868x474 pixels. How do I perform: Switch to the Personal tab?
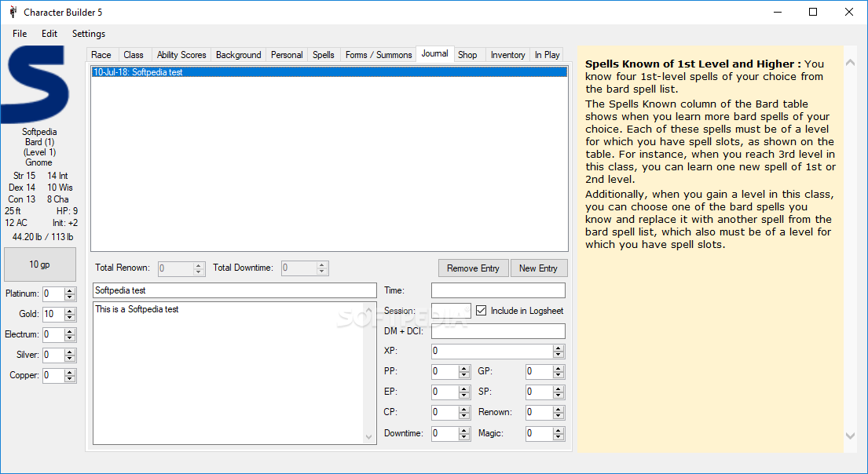pyautogui.click(x=287, y=55)
